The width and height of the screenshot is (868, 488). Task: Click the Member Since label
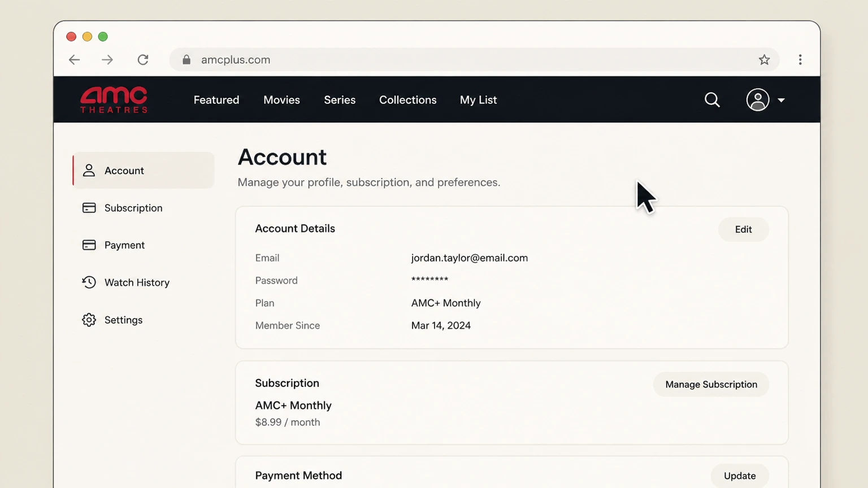(x=287, y=325)
